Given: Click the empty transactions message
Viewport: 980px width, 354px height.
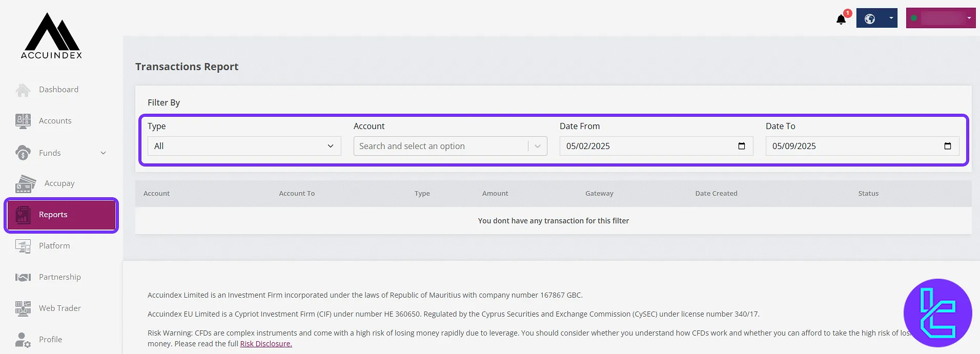Looking at the screenshot, I should (x=554, y=221).
